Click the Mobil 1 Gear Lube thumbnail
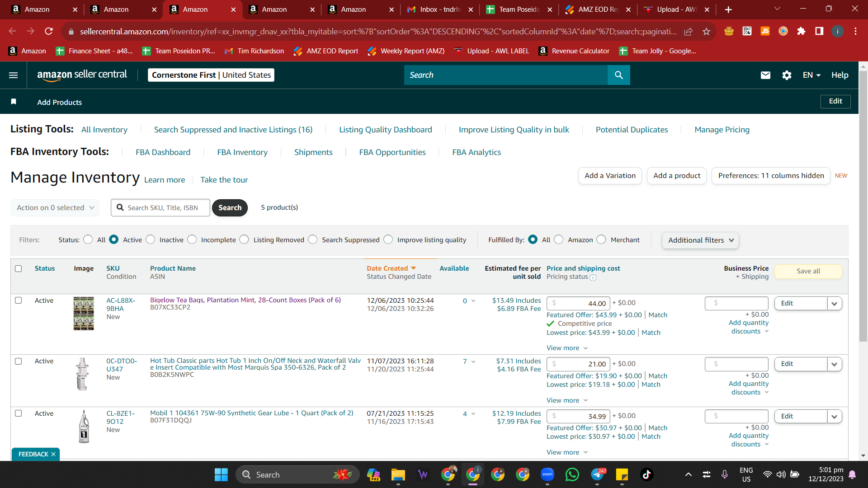 click(x=84, y=427)
